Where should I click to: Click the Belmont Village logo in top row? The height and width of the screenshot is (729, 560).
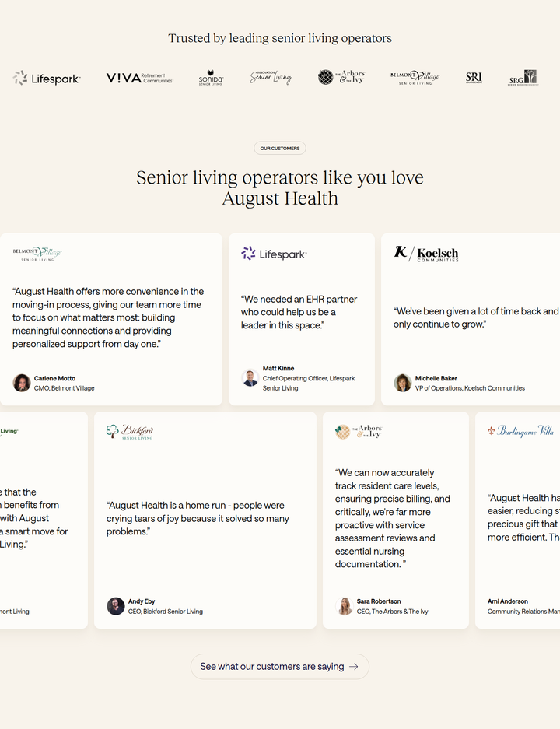point(415,77)
